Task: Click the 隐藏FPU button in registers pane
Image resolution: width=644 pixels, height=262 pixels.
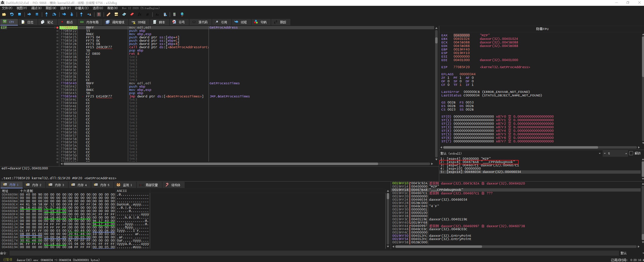Action: pos(542,29)
